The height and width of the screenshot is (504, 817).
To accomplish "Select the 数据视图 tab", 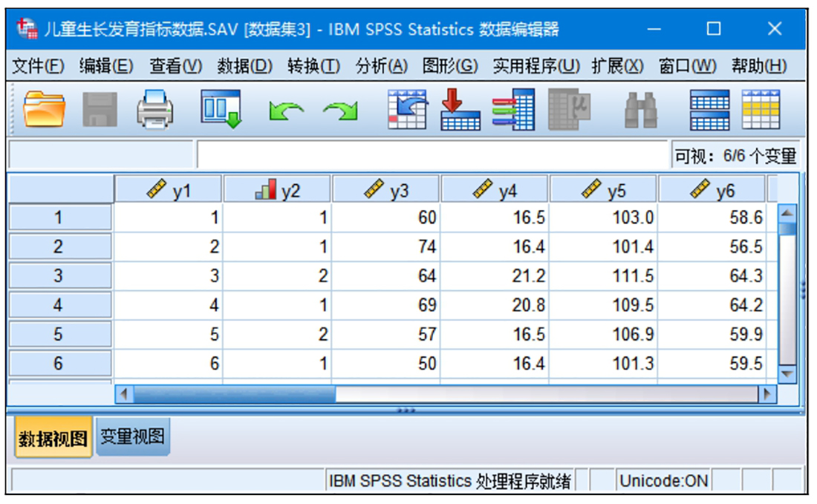I will 53,439.
